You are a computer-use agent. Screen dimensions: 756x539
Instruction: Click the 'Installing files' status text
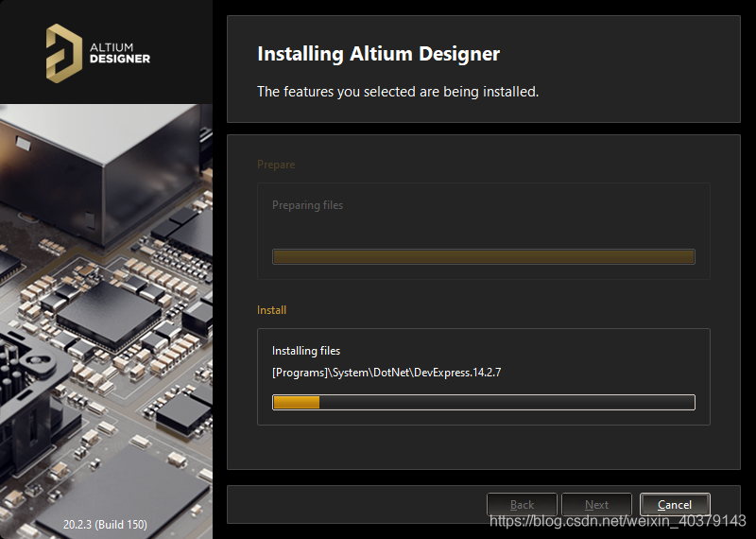306,351
